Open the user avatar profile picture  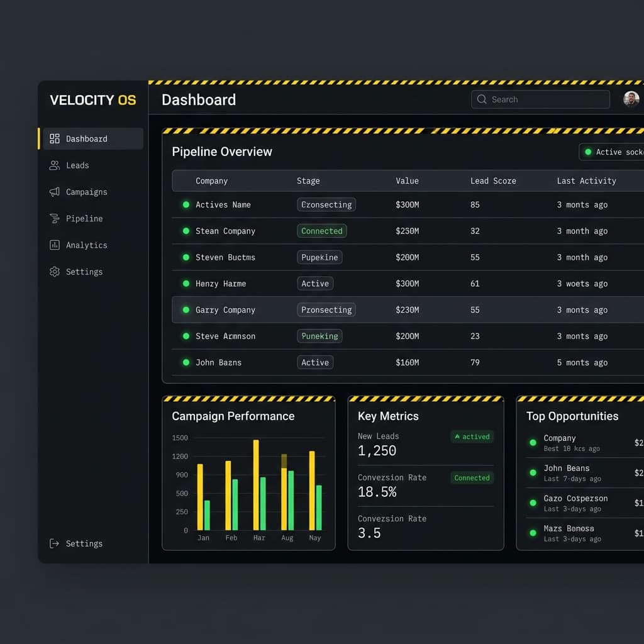tap(631, 99)
